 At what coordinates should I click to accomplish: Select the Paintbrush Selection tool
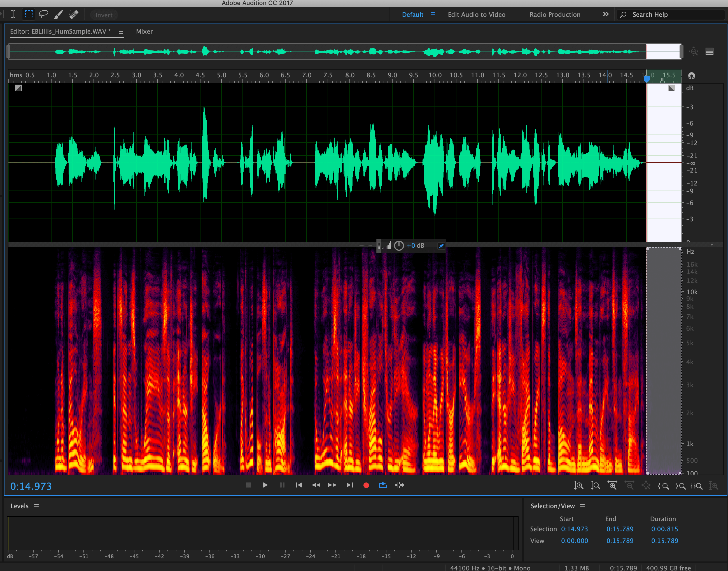(x=58, y=14)
